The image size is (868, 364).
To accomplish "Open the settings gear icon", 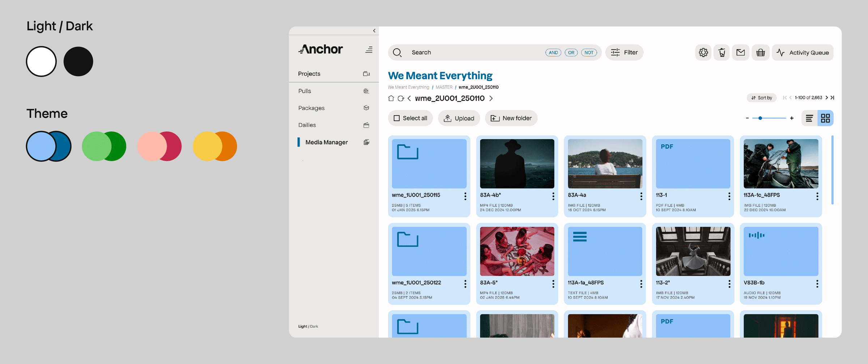I will pyautogui.click(x=703, y=52).
